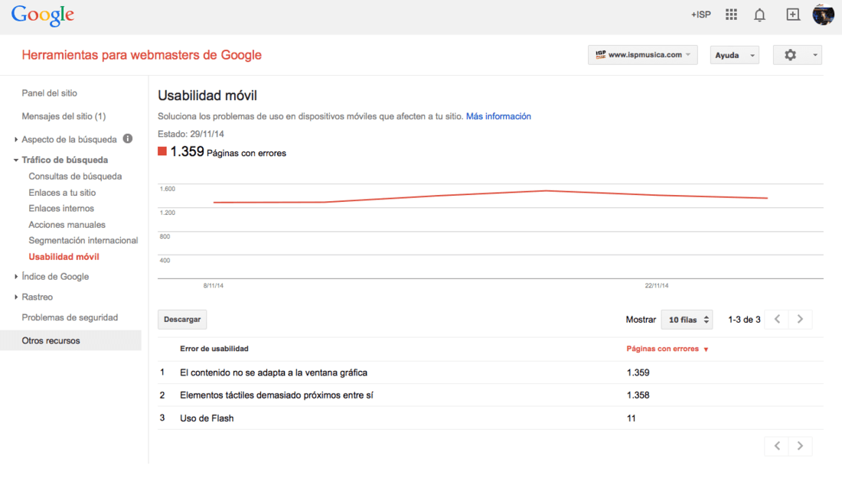Viewport: 842px width, 504px height.
Task: Click the Google logo
Action: pos(42,15)
